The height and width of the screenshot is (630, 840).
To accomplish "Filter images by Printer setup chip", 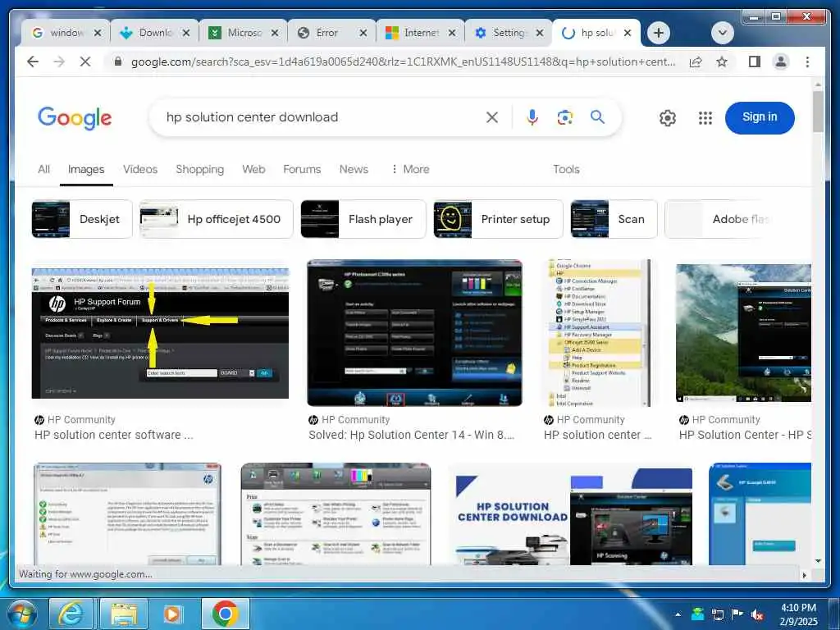I will point(498,219).
